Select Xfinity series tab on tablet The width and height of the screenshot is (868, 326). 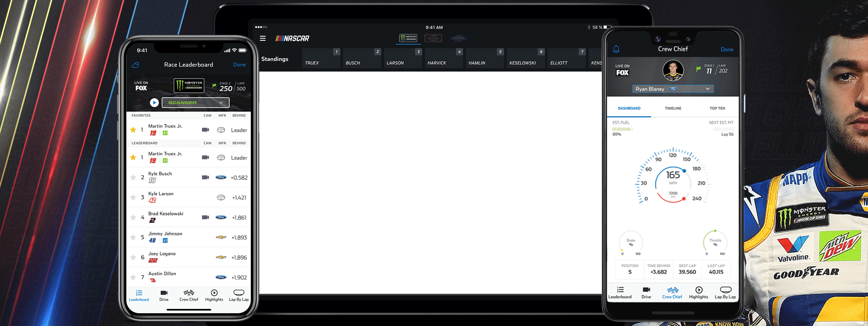pos(433,38)
